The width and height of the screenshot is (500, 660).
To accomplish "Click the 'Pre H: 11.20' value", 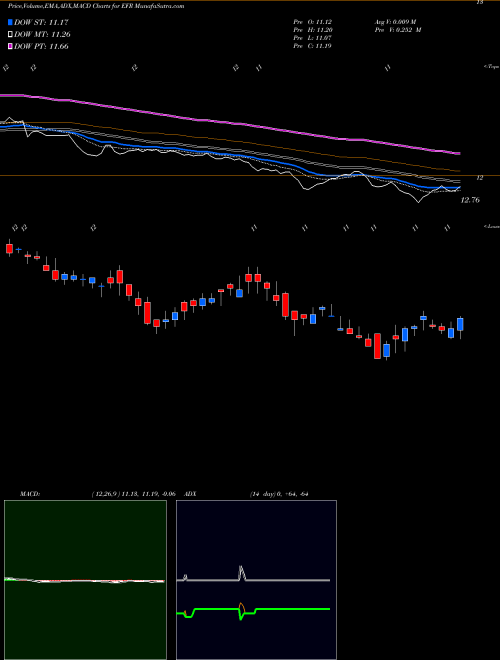I will [x=312, y=30].
